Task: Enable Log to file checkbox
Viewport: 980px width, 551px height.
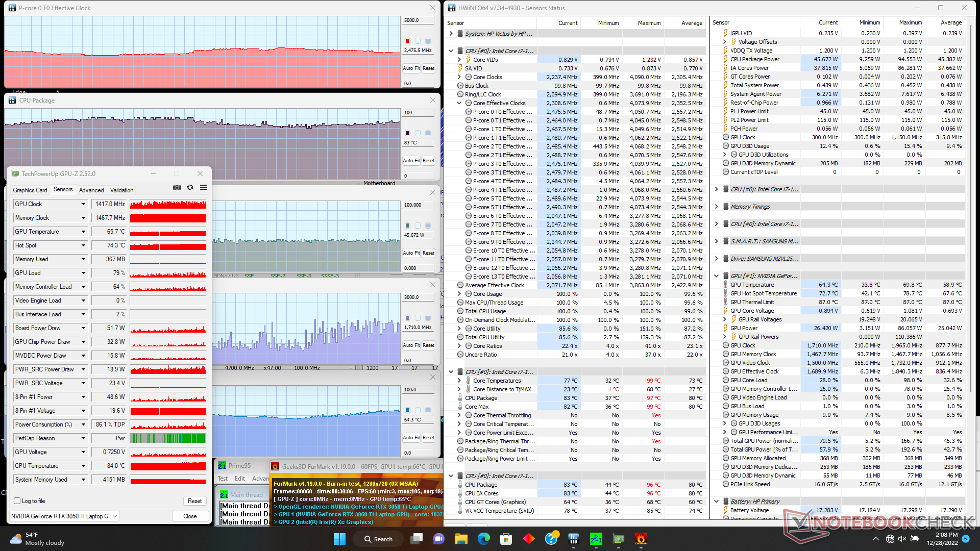Action: coord(17,501)
